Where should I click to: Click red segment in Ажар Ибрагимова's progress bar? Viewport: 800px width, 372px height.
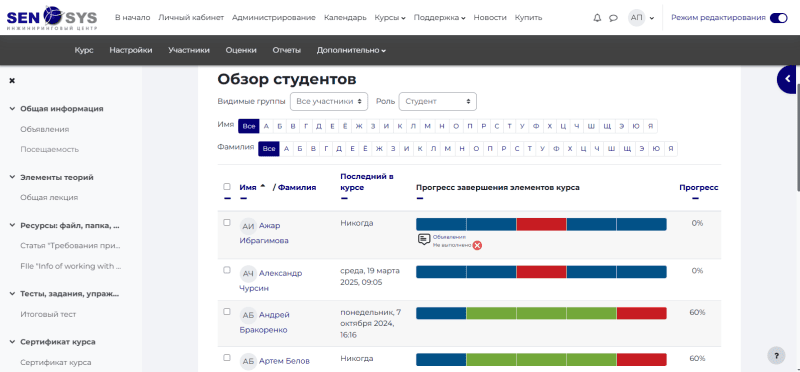pos(541,225)
